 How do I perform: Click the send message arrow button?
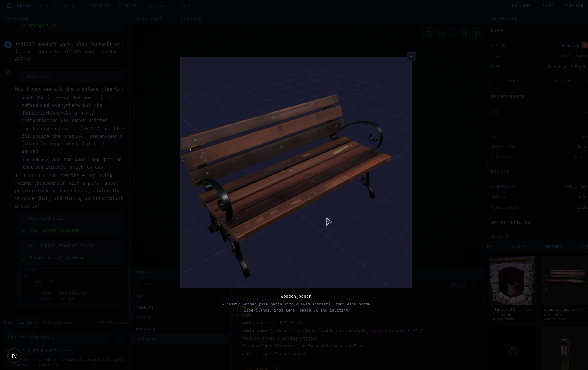[x=120, y=338]
